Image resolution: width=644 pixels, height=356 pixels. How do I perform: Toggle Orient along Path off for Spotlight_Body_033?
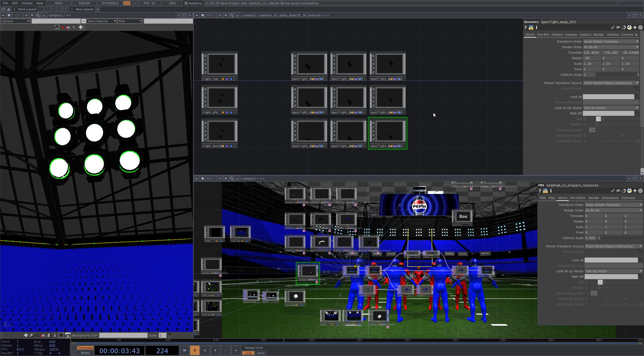[x=592, y=130]
